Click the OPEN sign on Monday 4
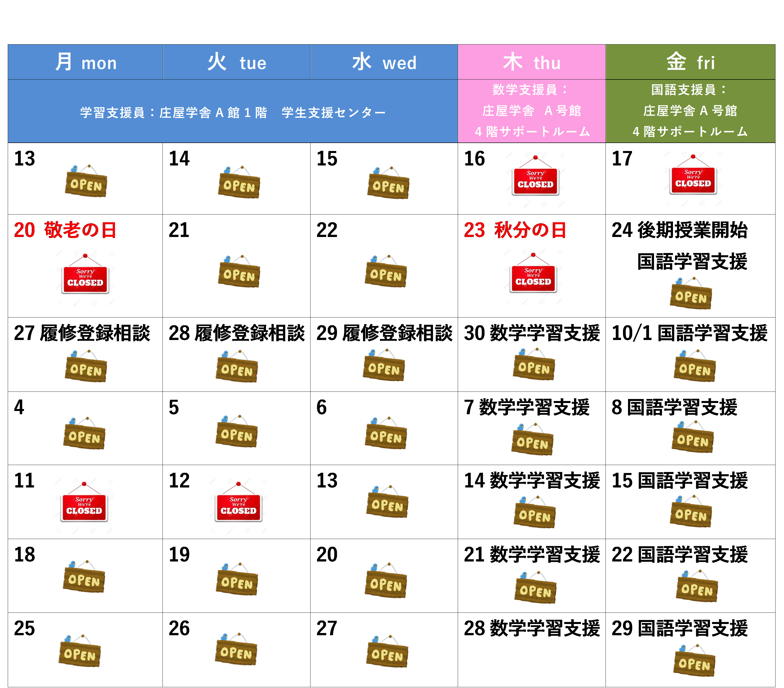Screen dimensions: 784x688 point(84,433)
